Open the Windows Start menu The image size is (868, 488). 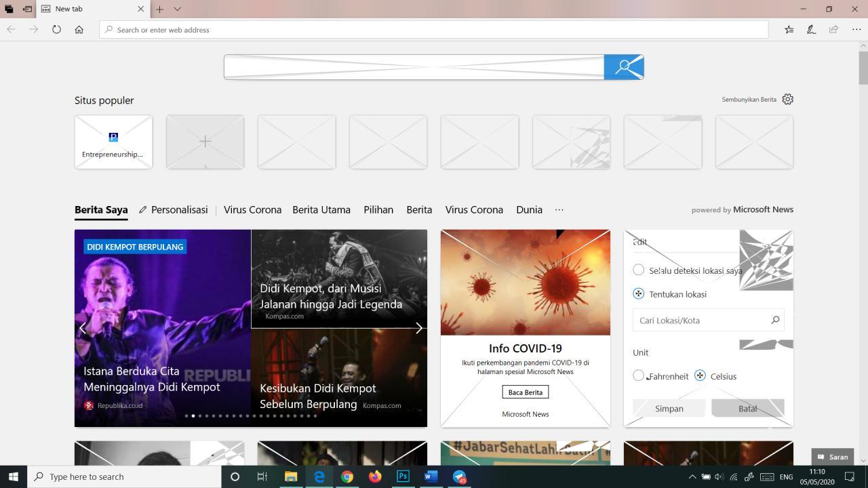(x=14, y=476)
